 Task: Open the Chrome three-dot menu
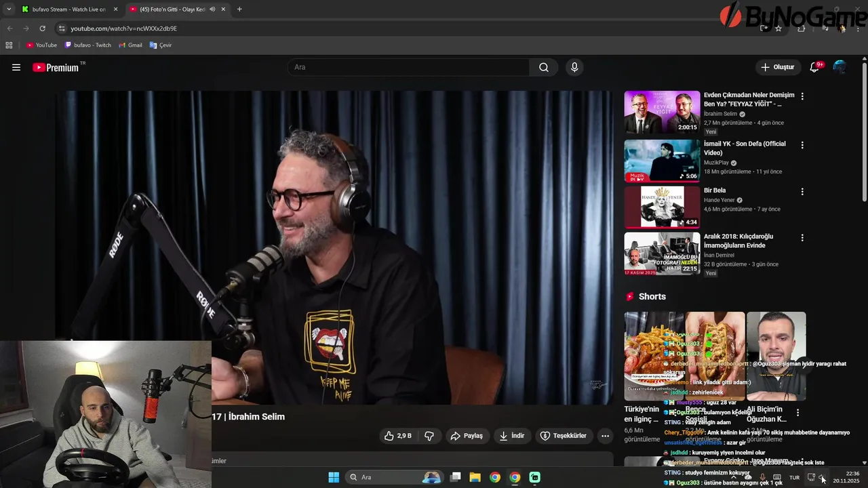click(x=859, y=28)
